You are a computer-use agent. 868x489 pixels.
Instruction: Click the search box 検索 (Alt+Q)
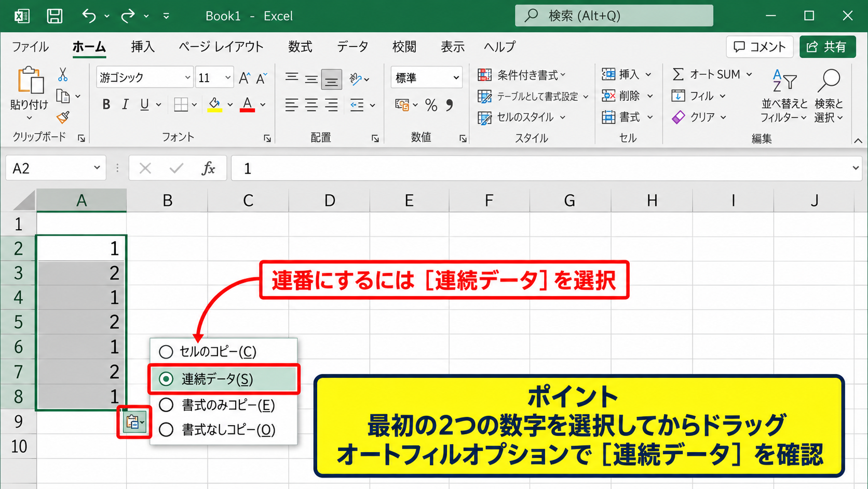click(x=614, y=16)
